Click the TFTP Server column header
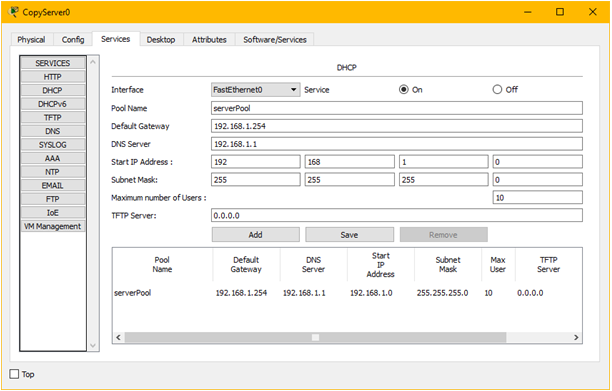Screen dimensions: 612x391 [x=548, y=265]
